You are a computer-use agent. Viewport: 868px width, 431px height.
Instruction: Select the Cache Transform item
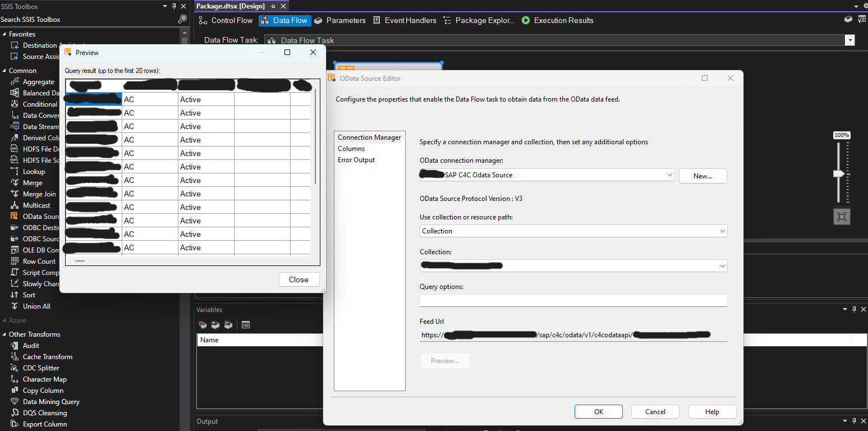coord(47,357)
